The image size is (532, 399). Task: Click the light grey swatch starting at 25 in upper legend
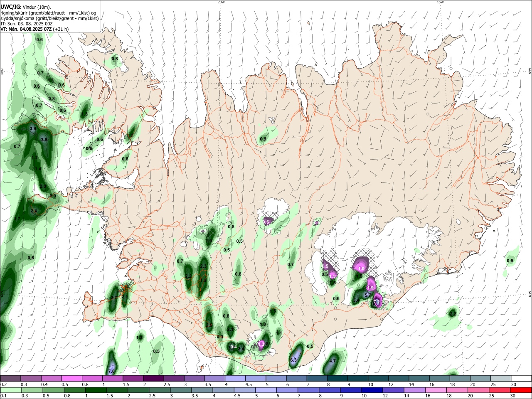tap(500, 379)
